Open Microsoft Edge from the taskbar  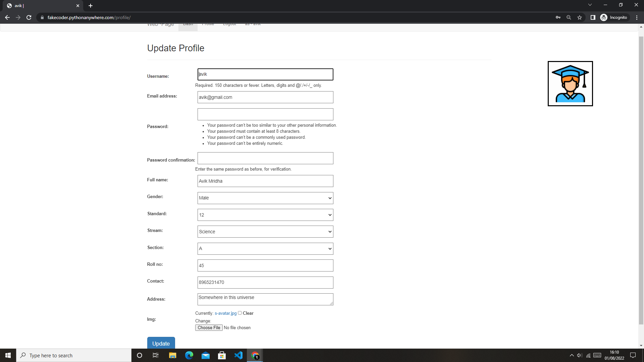[189, 355]
